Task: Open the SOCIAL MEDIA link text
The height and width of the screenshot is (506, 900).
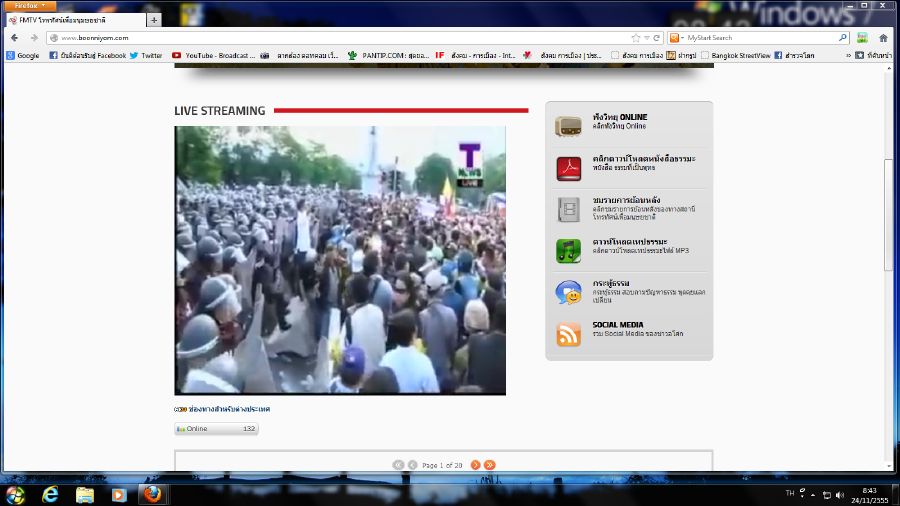Action: tap(618, 325)
